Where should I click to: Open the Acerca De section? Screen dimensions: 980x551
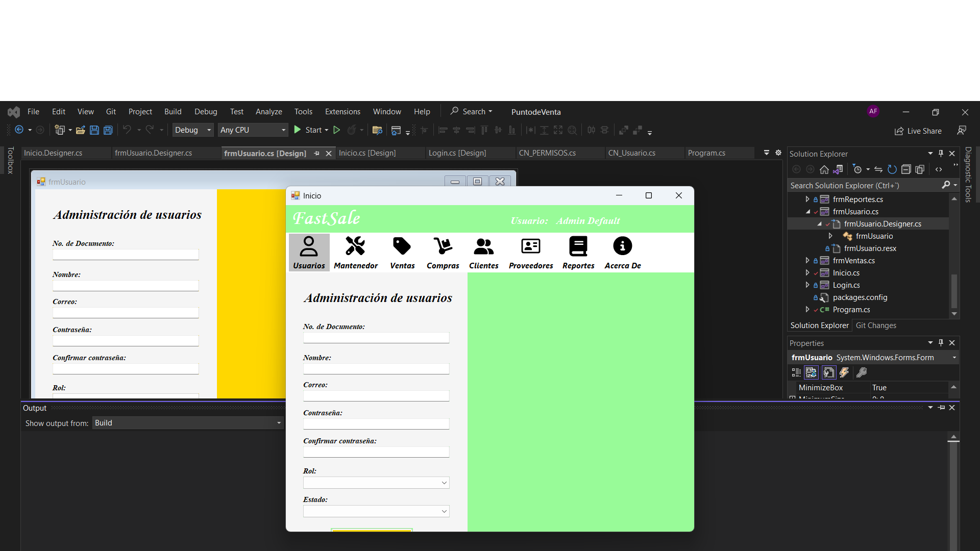click(622, 253)
